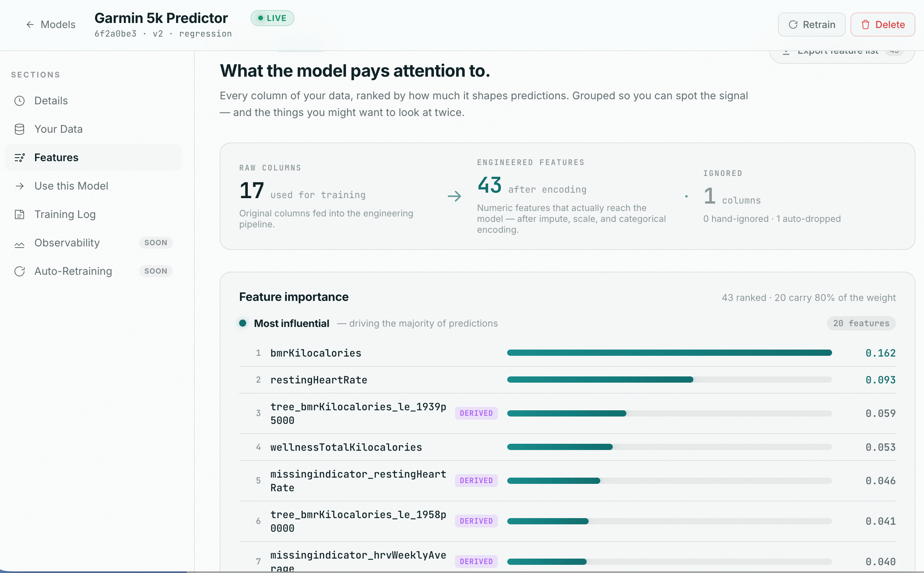Open the Use this Model section
The width and height of the screenshot is (924, 573).
[x=93, y=186]
